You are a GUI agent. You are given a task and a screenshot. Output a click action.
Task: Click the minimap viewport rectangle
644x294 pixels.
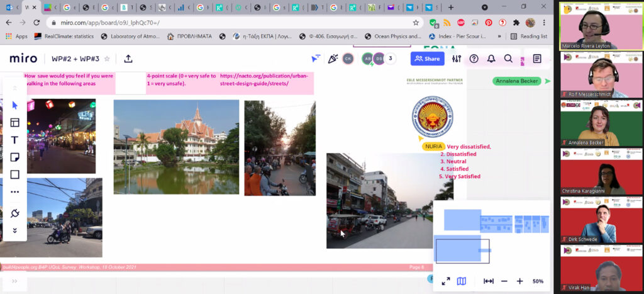[462, 251]
